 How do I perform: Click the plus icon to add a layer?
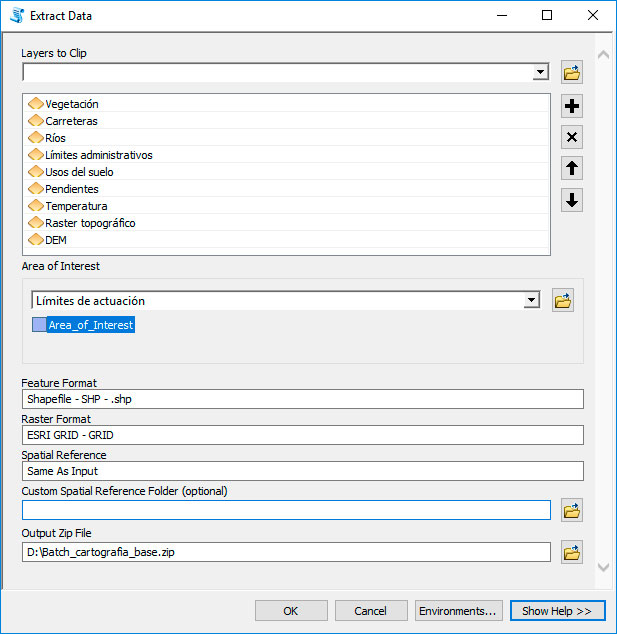click(x=572, y=106)
